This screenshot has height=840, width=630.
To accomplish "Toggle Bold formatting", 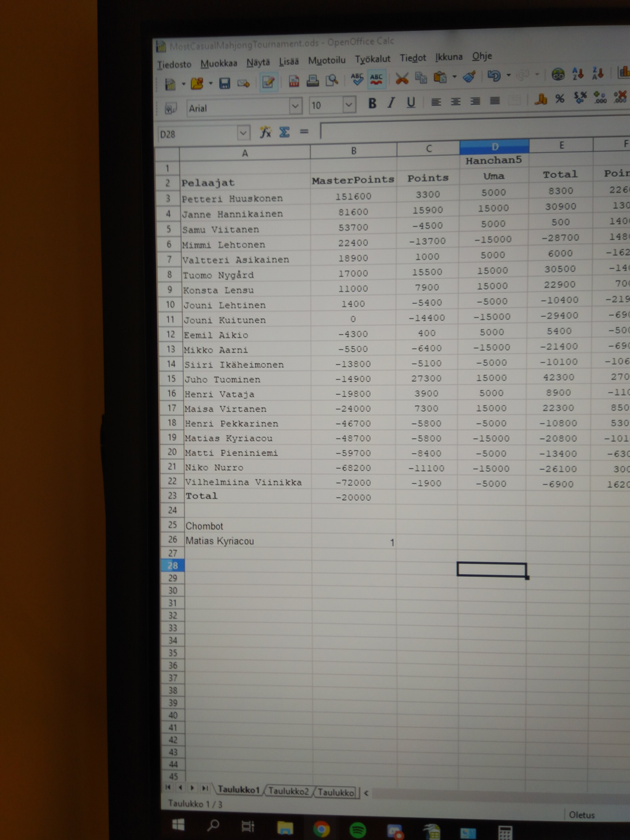I will [372, 103].
